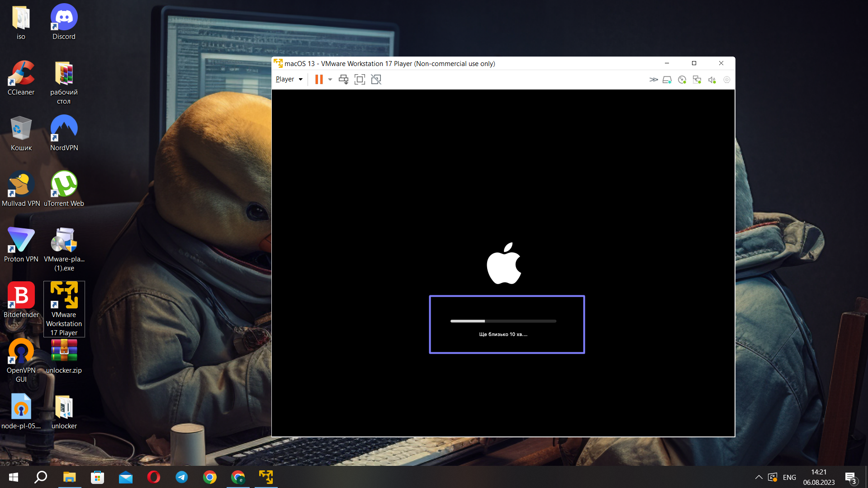
Task: Select the Discord desktop shortcut
Action: click(x=64, y=23)
